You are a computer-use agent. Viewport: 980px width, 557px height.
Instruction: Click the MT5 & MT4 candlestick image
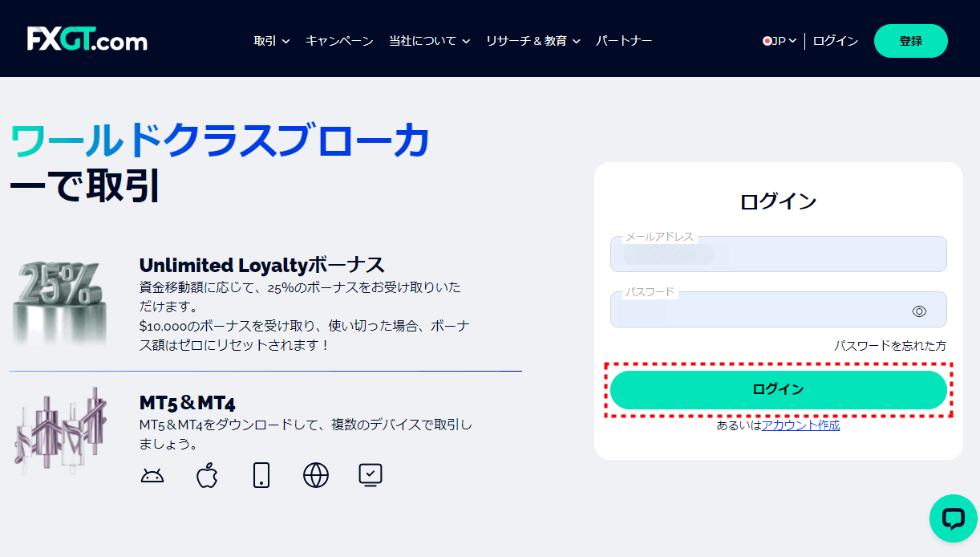coord(61,431)
